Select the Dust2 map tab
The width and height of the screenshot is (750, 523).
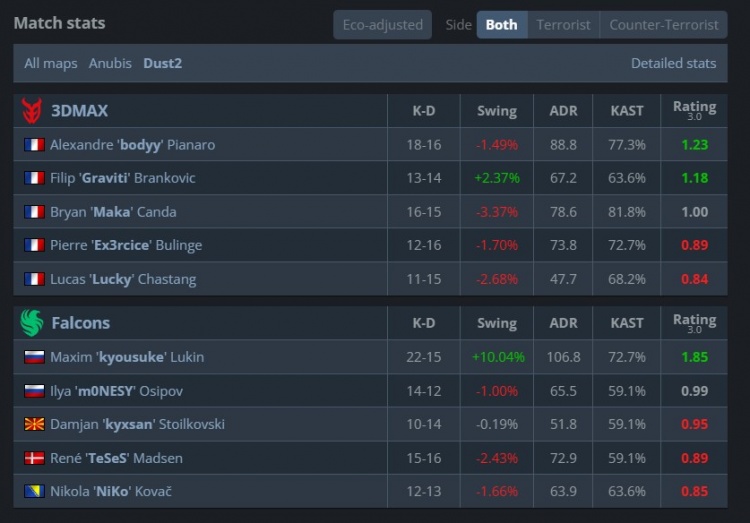pos(162,63)
